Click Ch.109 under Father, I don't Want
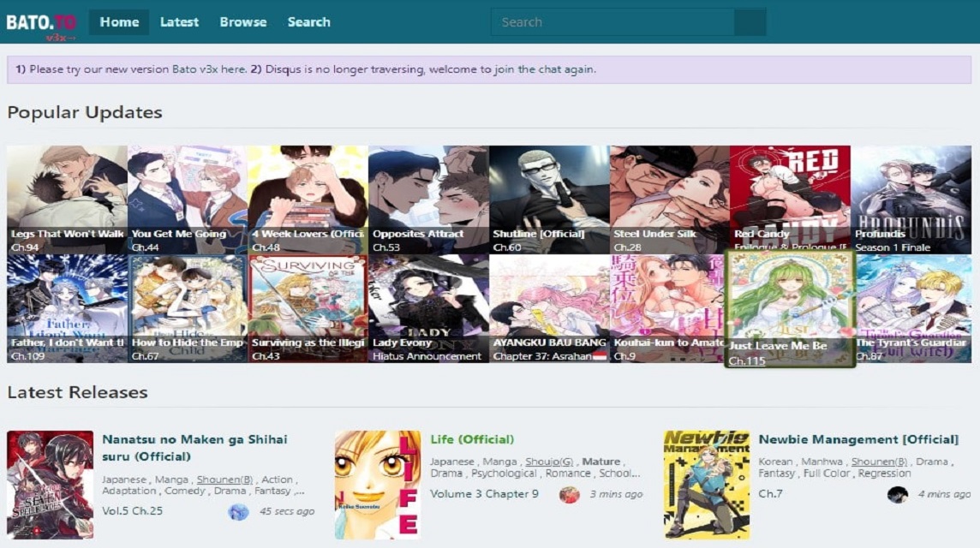The height and width of the screenshot is (548, 980). click(x=27, y=356)
